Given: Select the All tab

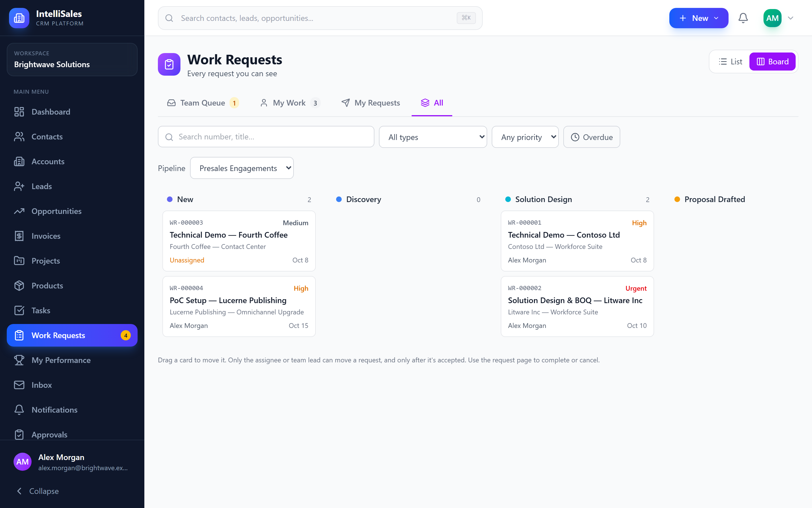Looking at the screenshot, I should click(x=432, y=103).
